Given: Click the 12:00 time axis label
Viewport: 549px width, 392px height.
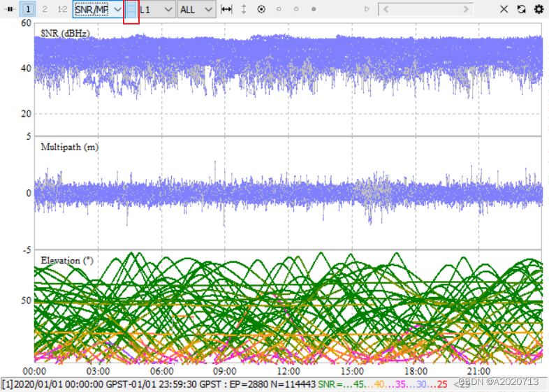Looking at the screenshot, I should coord(288,371).
